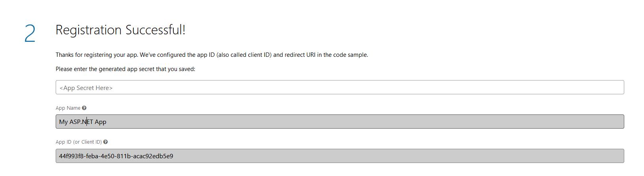
Task: Click the "My ASP.NET App" text value
Action: tap(83, 122)
